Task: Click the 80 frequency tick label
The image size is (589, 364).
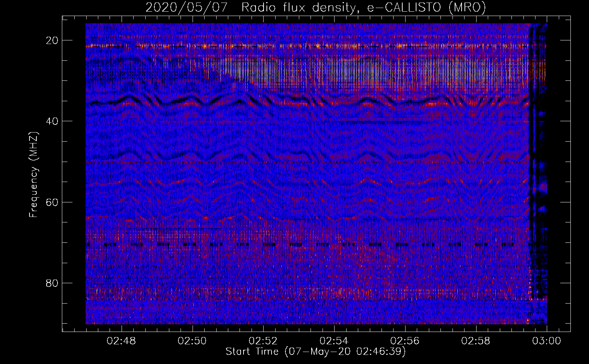Action: pyautogui.click(x=52, y=283)
